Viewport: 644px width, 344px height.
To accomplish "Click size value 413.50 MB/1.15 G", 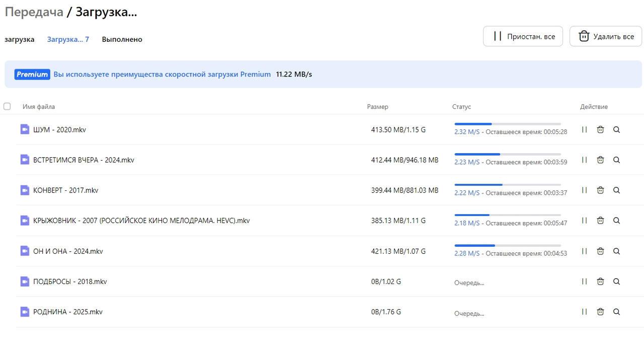I will pyautogui.click(x=398, y=130).
